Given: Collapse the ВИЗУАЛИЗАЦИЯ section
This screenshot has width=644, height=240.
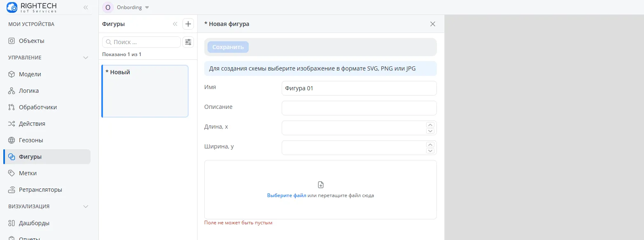Looking at the screenshot, I should click(x=86, y=207).
